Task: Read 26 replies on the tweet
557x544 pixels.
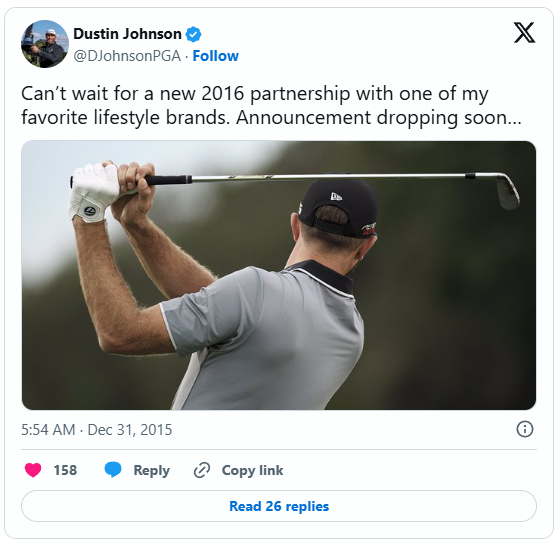Action: 279,506
